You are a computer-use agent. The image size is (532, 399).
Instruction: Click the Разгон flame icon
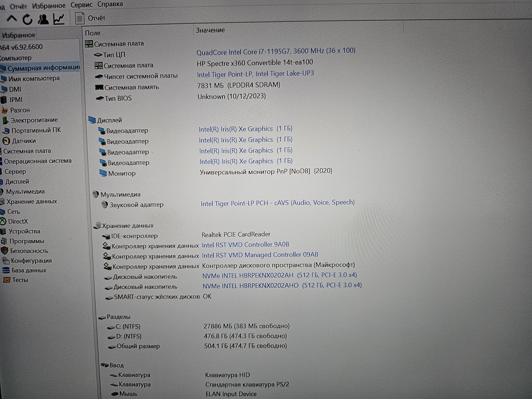tap(5, 110)
